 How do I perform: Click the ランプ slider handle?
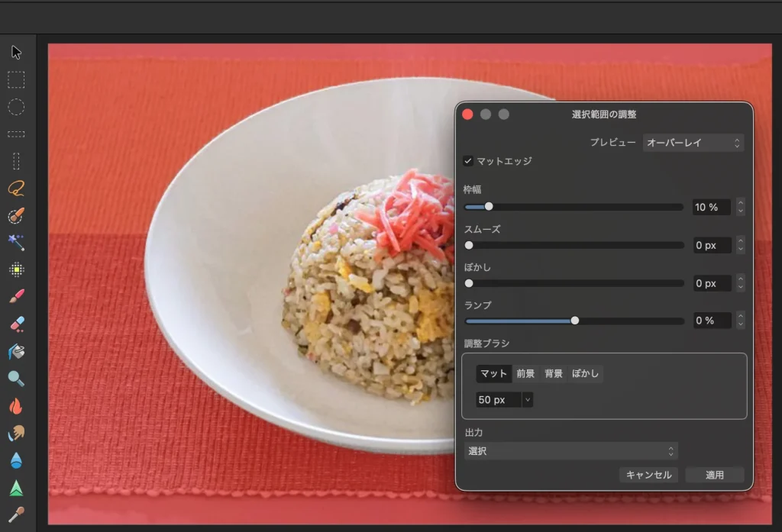click(x=575, y=321)
